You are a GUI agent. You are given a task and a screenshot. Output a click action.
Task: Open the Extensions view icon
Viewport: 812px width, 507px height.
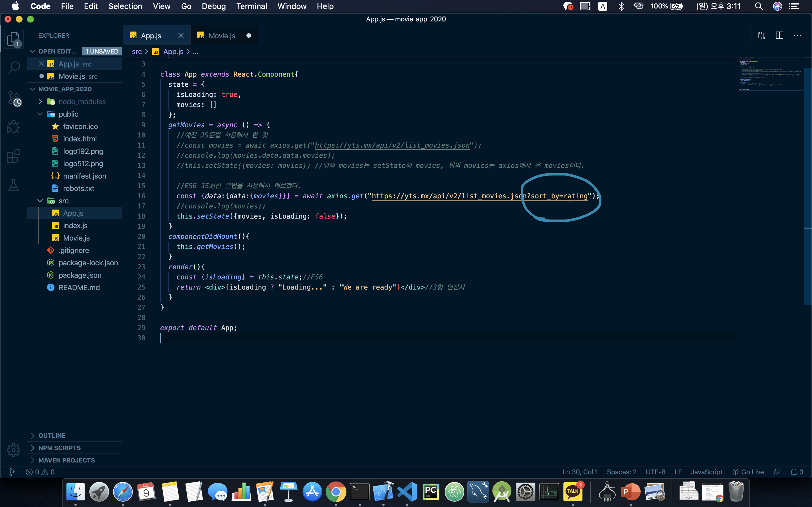(14, 156)
